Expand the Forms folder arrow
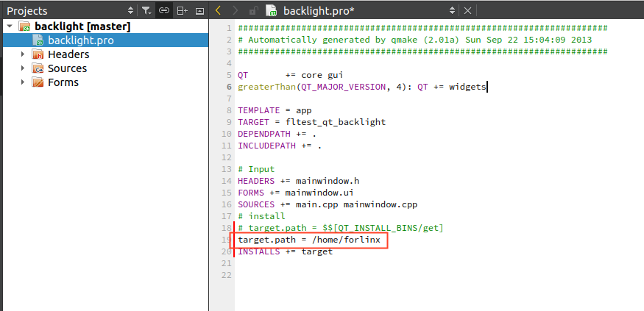This screenshot has width=644, height=311. (23, 82)
